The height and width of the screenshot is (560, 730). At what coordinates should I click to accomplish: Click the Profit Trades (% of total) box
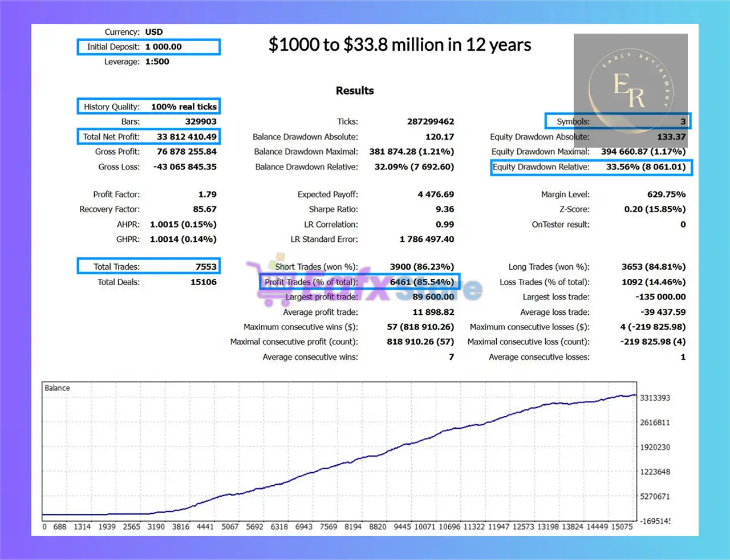pos(359,282)
